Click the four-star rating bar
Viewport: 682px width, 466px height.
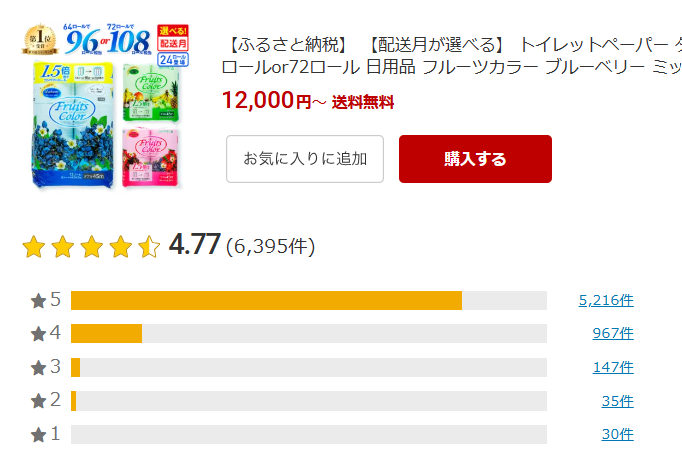[309, 333]
